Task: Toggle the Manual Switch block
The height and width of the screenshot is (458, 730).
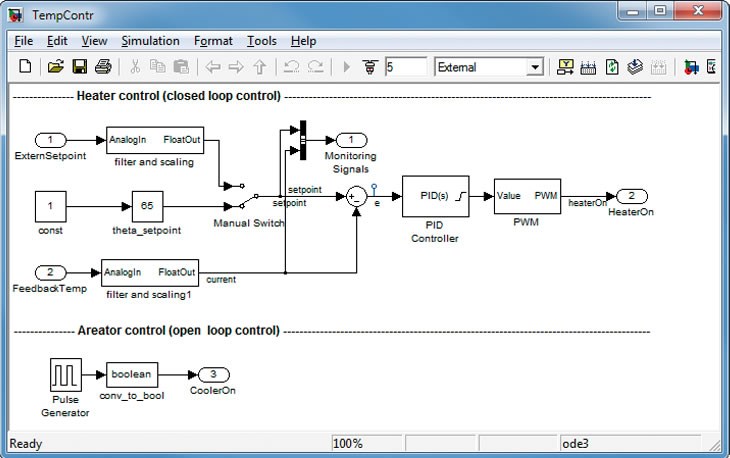Action: pyautogui.click(x=241, y=195)
